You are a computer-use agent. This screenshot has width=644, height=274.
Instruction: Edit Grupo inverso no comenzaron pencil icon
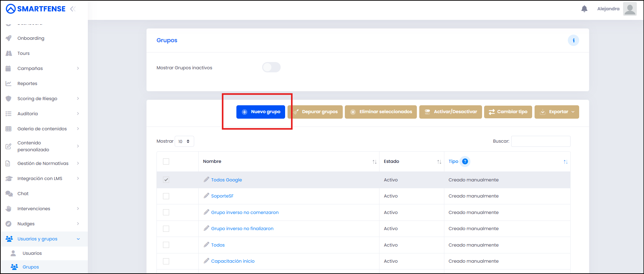click(x=206, y=212)
